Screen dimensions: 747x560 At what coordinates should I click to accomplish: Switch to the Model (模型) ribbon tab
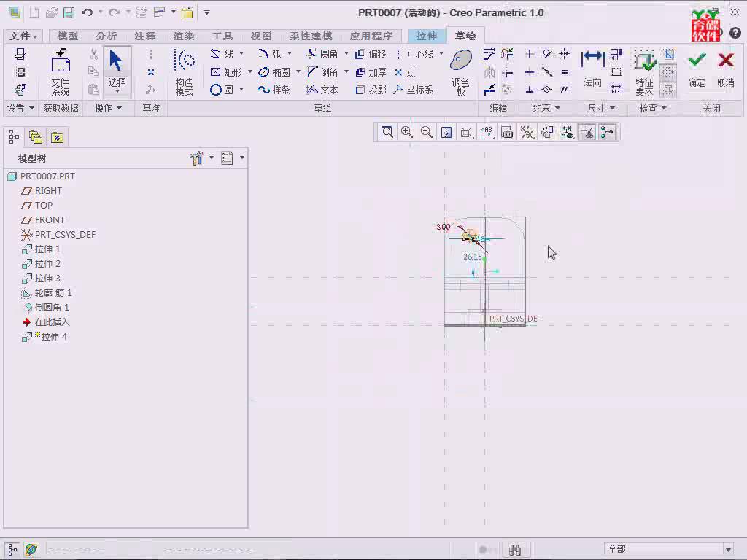(68, 36)
